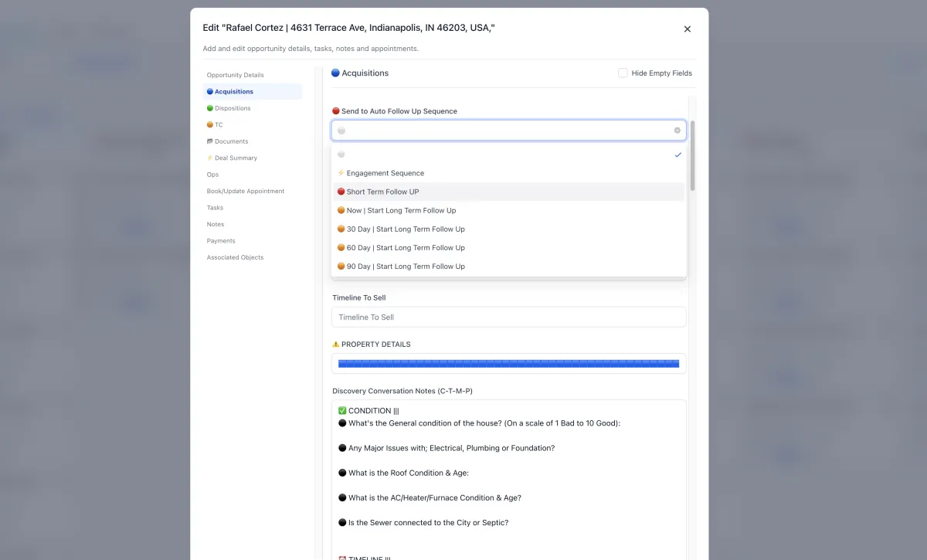Enable the Hide Empty Fields checkbox
Viewport: 927px width, 560px height.
tap(623, 73)
